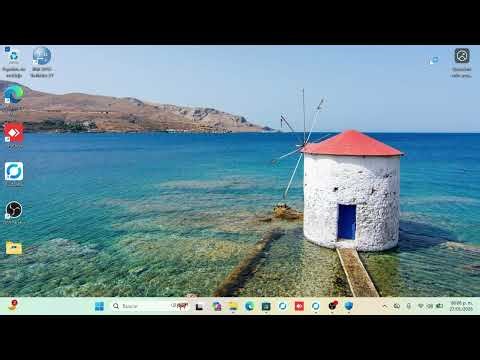Open File Explorer from the taskbar
Image resolution: width=480 pixels, height=360 pixels.
point(233,306)
